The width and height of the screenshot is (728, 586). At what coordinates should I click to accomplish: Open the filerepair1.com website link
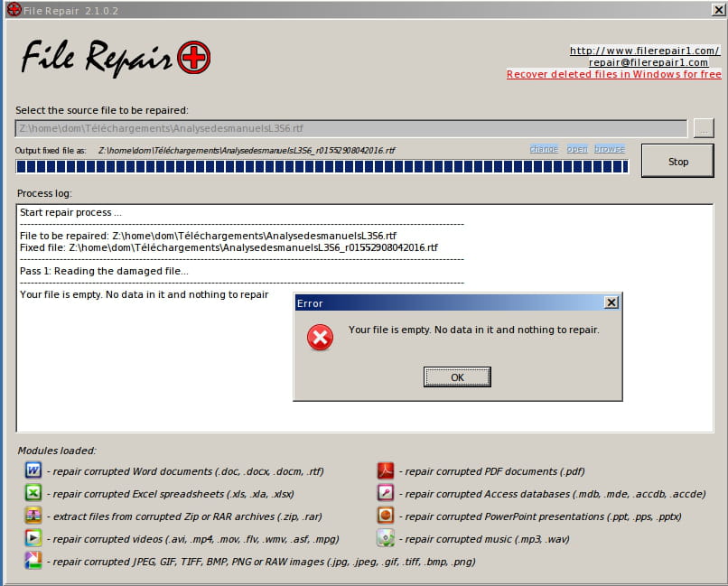tap(644, 51)
